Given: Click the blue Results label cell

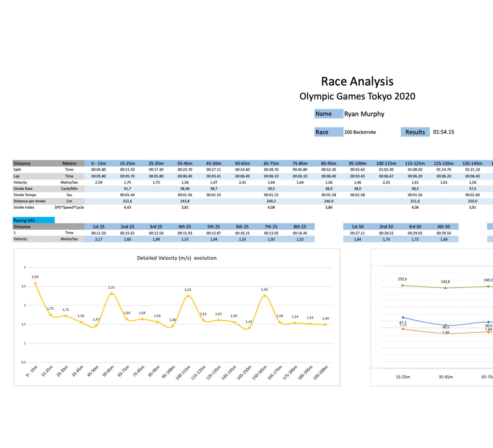Looking at the screenshot, I should tap(415, 132).
